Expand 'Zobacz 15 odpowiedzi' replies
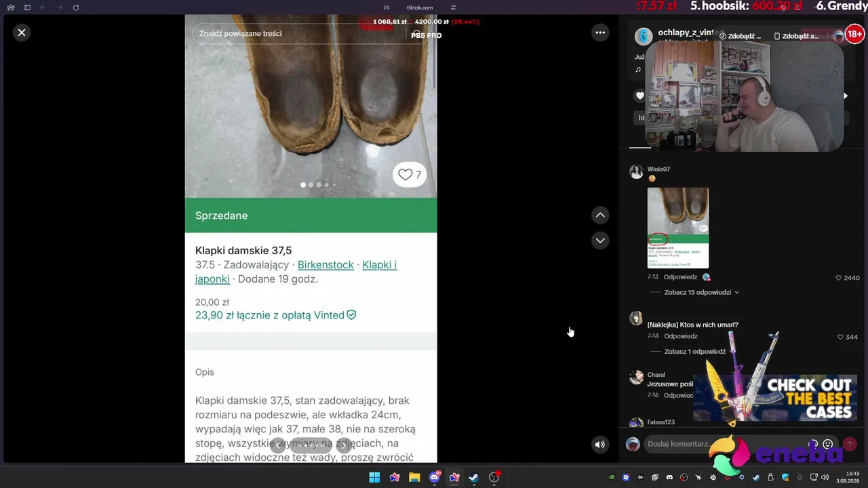 [x=701, y=292]
